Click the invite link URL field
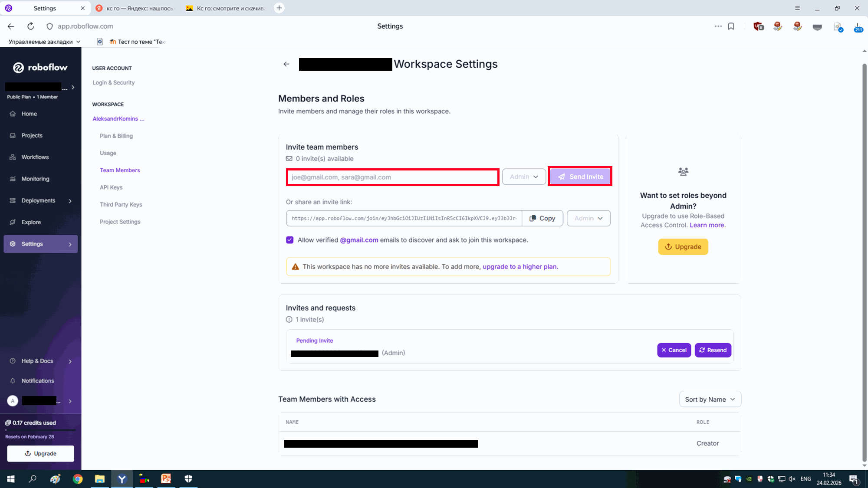 pyautogui.click(x=404, y=218)
